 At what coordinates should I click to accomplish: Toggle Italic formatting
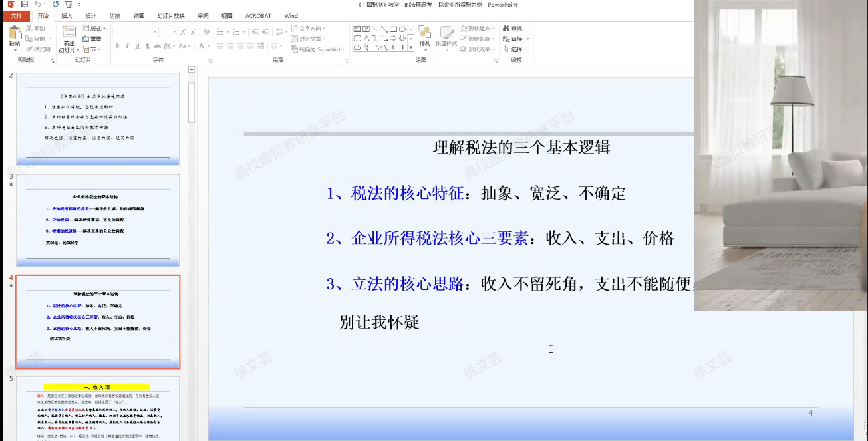[x=127, y=46]
